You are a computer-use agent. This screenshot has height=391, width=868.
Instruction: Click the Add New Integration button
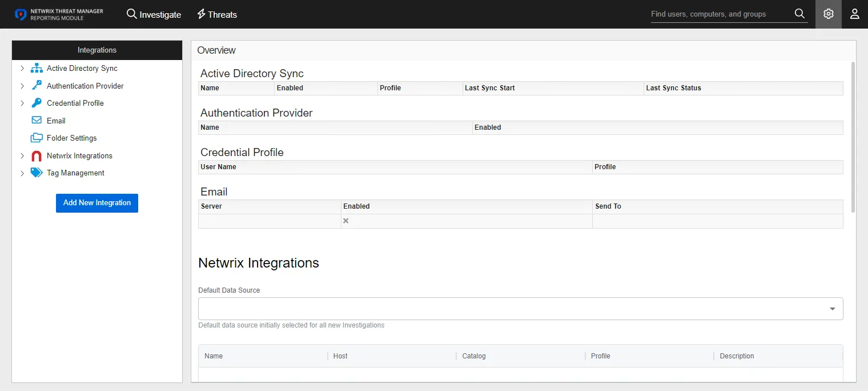(97, 203)
